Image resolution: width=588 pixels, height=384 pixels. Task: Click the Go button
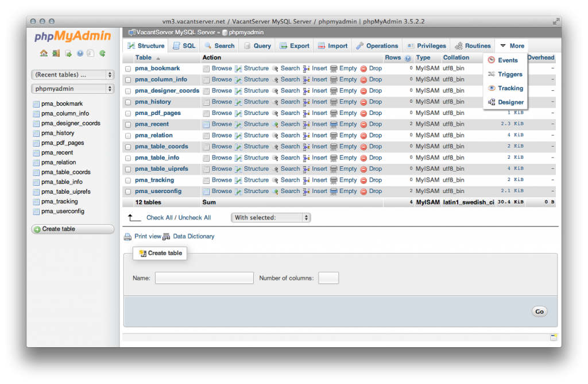pos(539,311)
